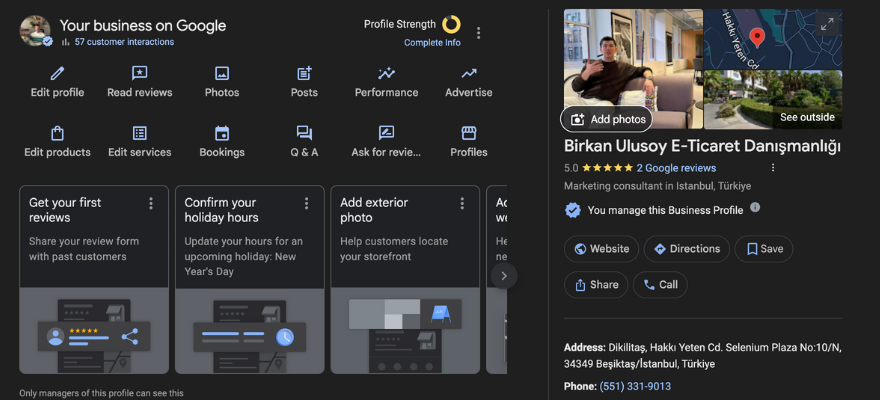Screen dimensions: 880x400
Task: Open Performance analytics icon
Action: (x=386, y=73)
